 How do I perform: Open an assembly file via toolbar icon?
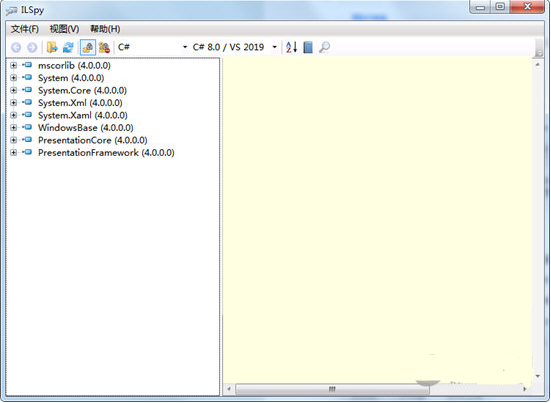(x=52, y=47)
